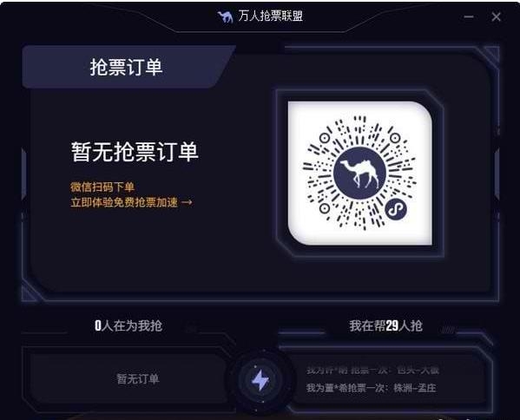Click the camel logo in the title bar
This screenshot has width=520, height=420.
point(226,16)
